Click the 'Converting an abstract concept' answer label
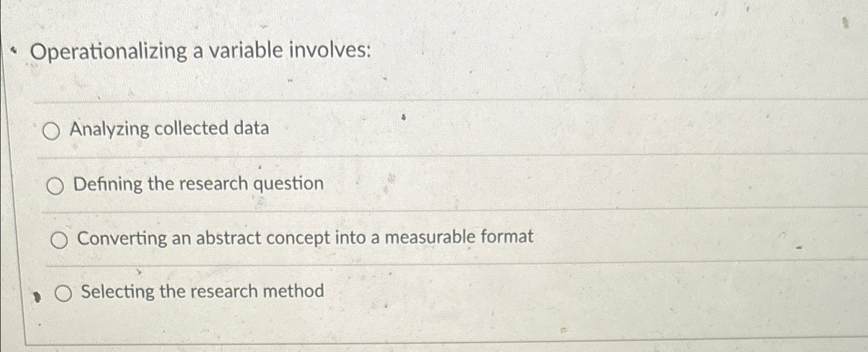This screenshot has width=868, height=352. pyautogui.click(x=304, y=237)
